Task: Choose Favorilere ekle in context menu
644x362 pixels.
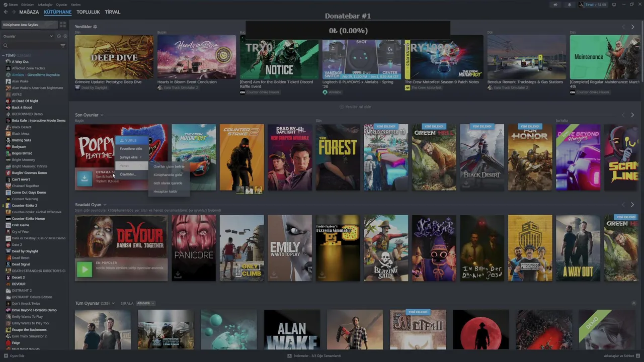Action: click(x=131, y=149)
